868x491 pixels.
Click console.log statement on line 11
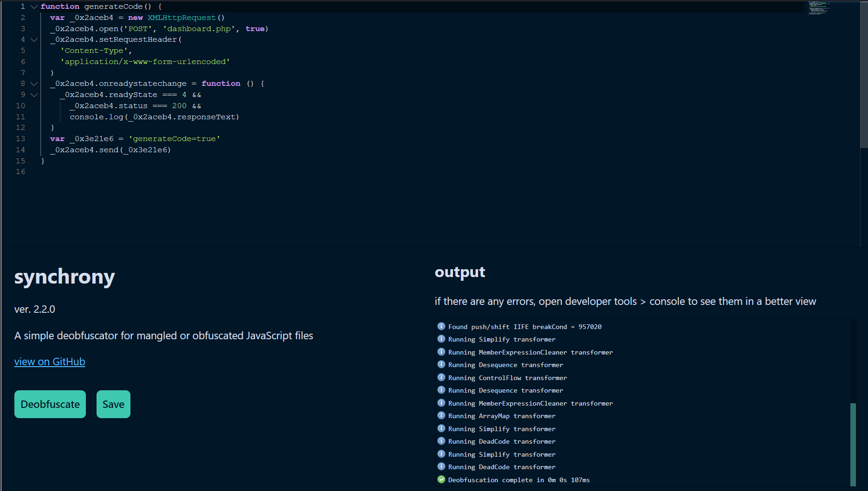(155, 117)
